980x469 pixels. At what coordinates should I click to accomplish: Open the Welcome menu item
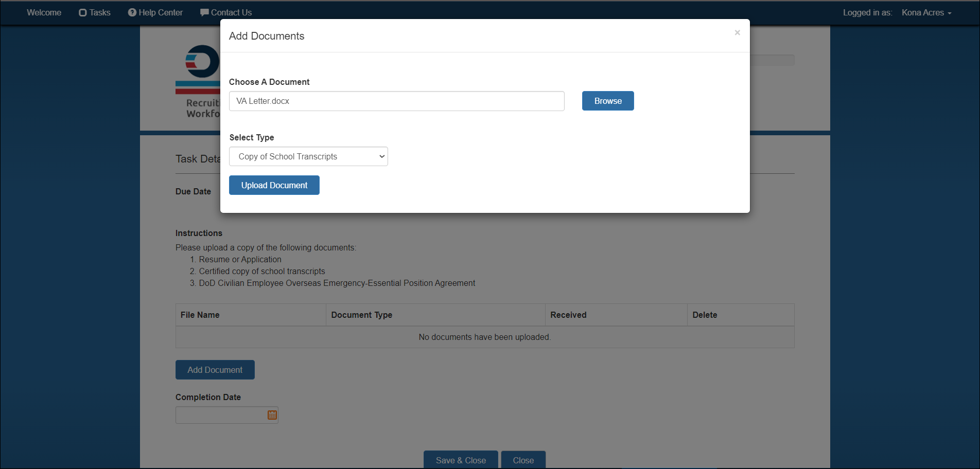44,12
